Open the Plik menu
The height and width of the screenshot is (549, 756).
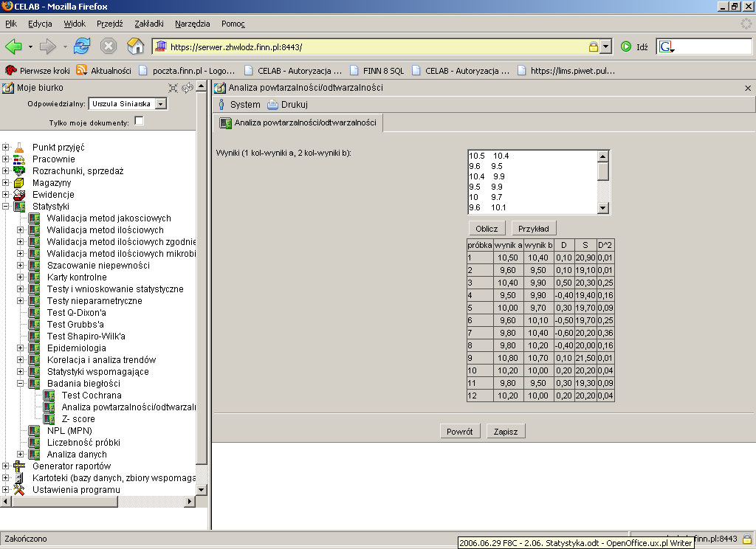click(10, 24)
